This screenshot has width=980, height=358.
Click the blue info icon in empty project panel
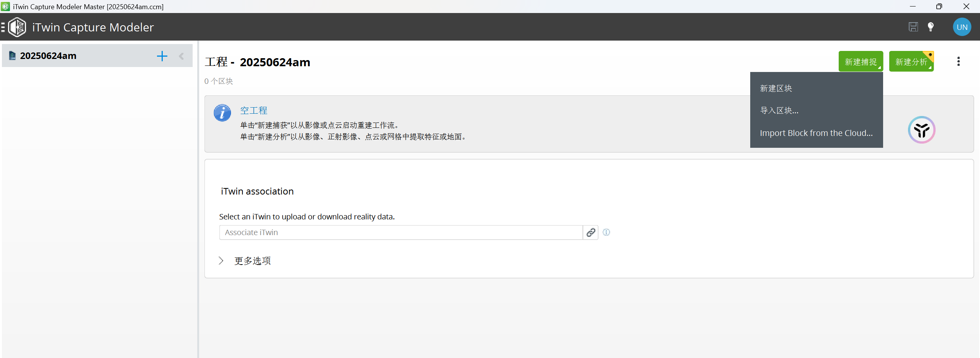point(222,113)
